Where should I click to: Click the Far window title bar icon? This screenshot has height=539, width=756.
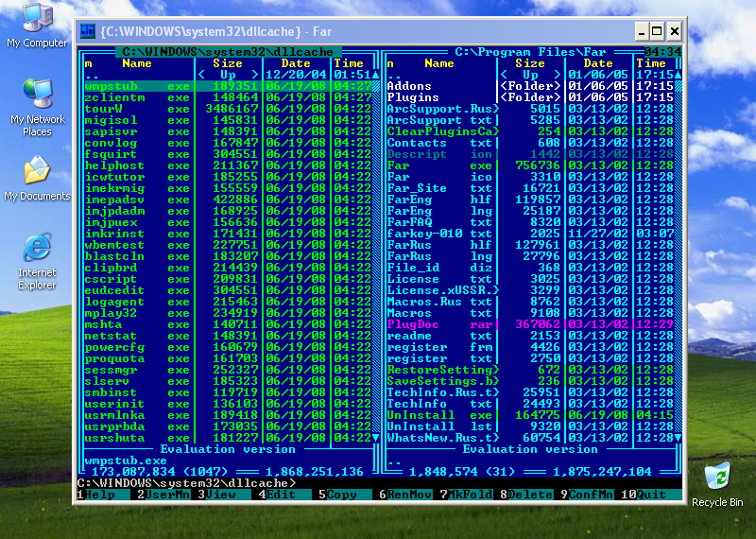[x=88, y=31]
